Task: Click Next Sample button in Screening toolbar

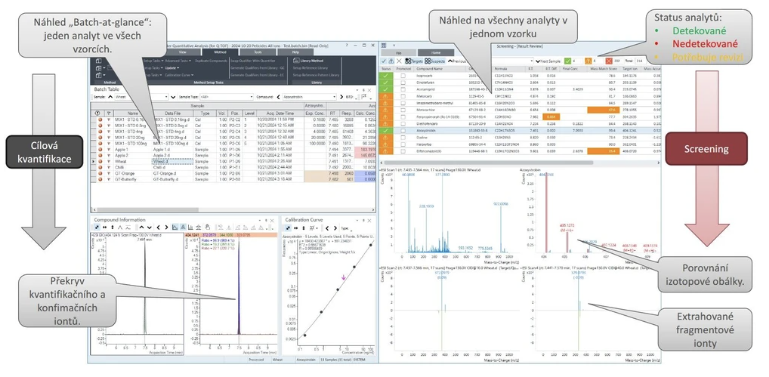Action: 549,61
